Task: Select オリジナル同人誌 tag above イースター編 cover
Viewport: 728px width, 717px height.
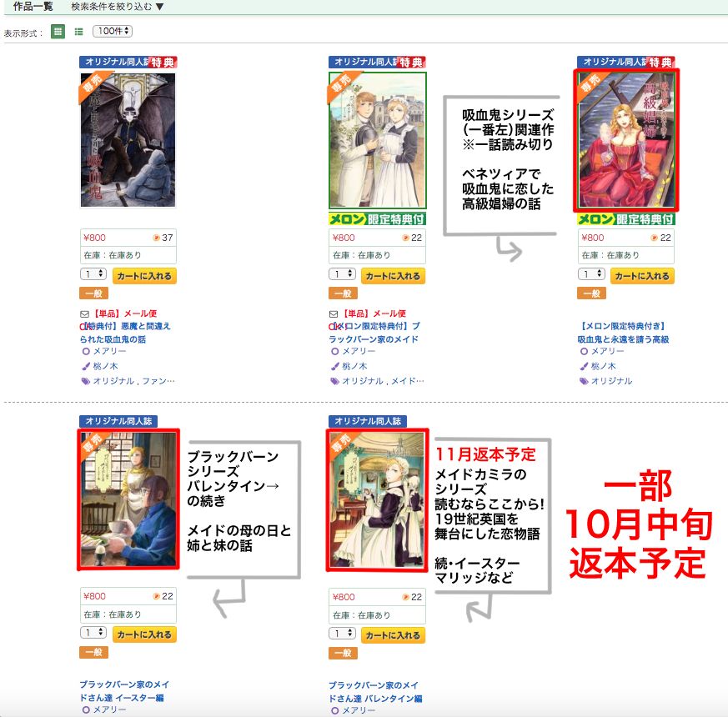Action: (119, 421)
